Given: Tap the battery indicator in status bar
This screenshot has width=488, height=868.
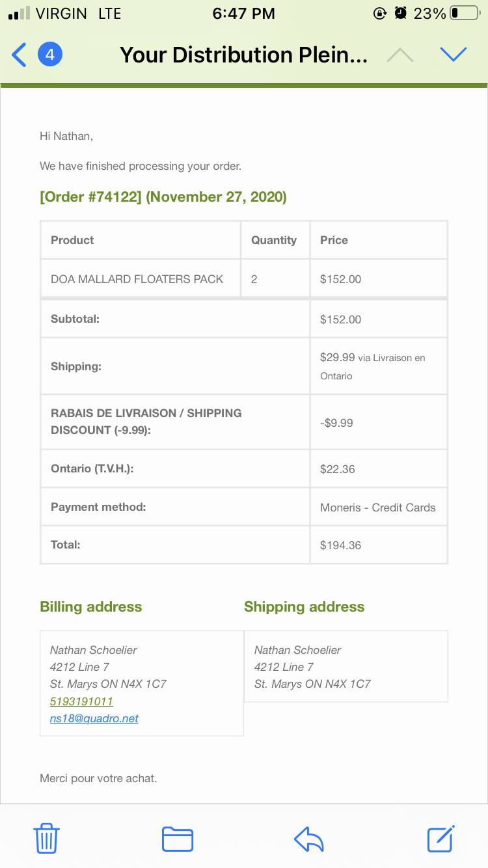Looking at the screenshot, I should point(465,13).
